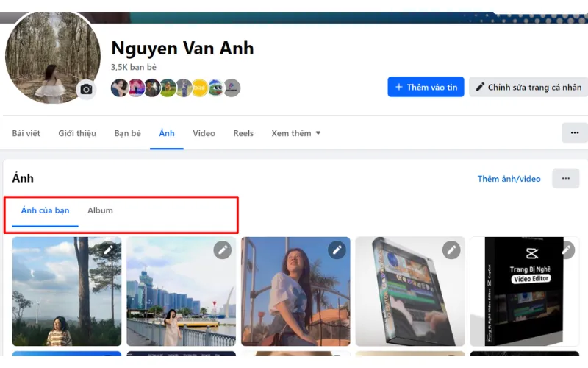The image size is (588, 368).
Task: Open the green frog friend avatar
Action: tap(215, 88)
